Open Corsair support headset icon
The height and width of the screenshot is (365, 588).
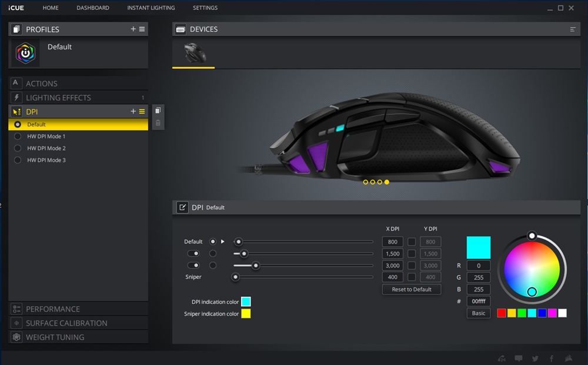pyautogui.click(x=502, y=359)
